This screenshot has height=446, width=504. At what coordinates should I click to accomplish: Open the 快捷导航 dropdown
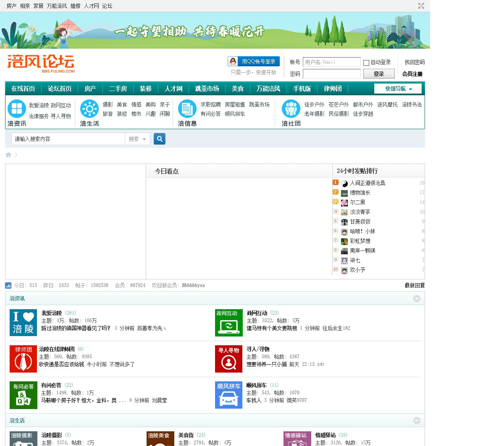[x=398, y=89]
